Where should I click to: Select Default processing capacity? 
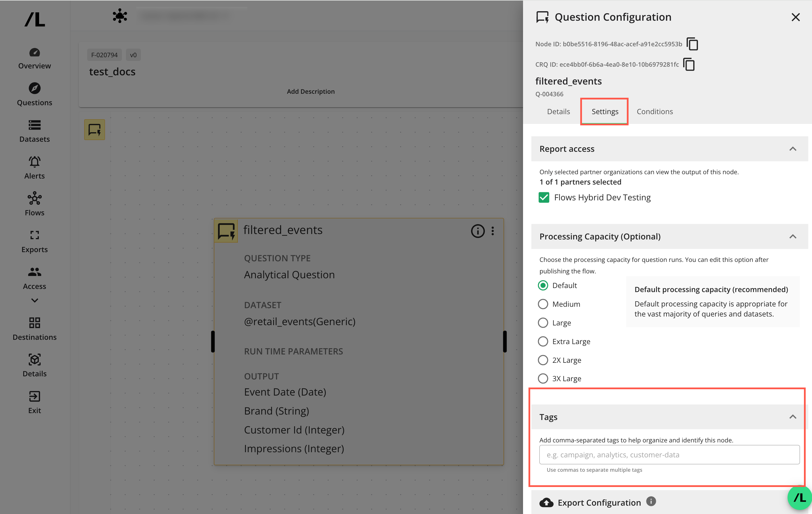point(543,285)
